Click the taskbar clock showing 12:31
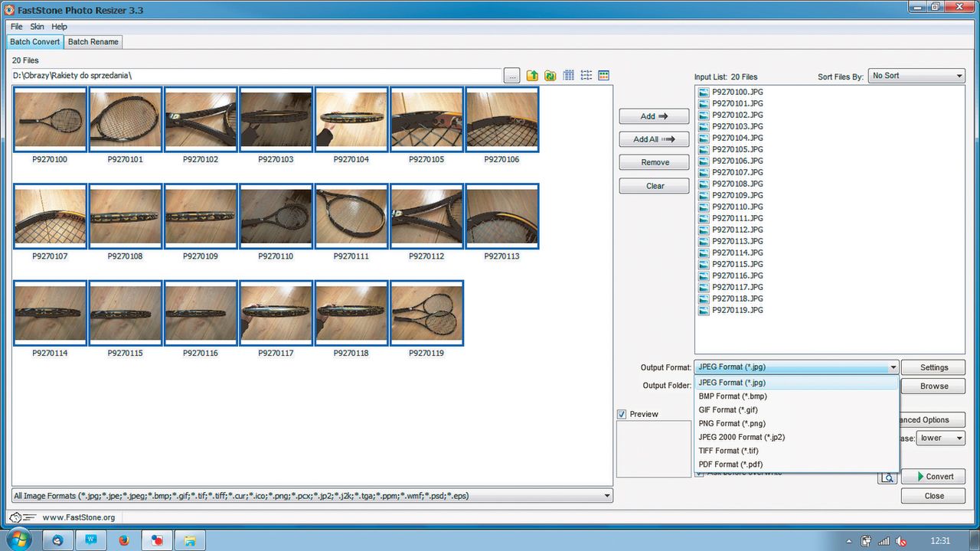The image size is (980, 551). point(940,541)
